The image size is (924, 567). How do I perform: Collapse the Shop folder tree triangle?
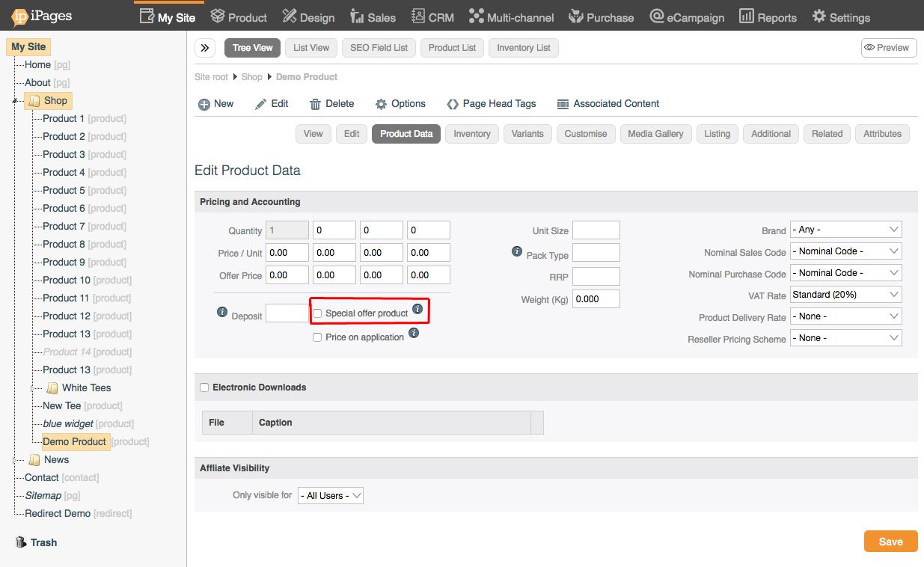[15, 101]
